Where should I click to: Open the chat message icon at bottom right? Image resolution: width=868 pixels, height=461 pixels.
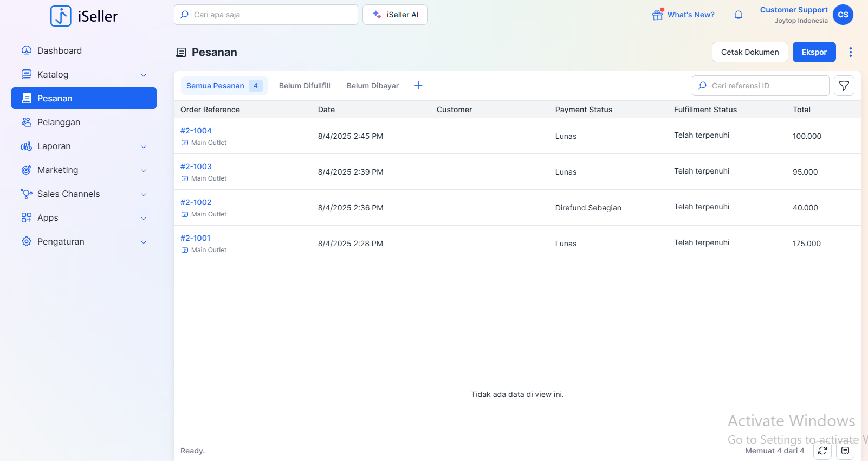(x=845, y=451)
